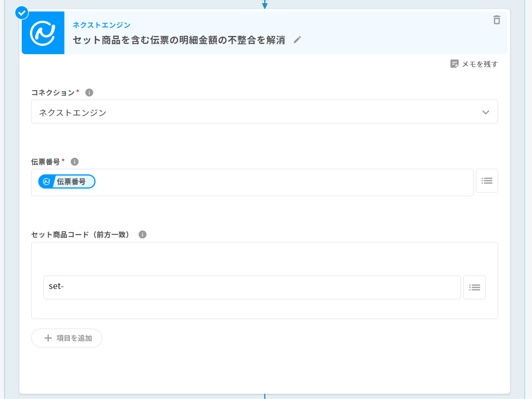
Task: Click the step title text
Action: click(x=179, y=40)
